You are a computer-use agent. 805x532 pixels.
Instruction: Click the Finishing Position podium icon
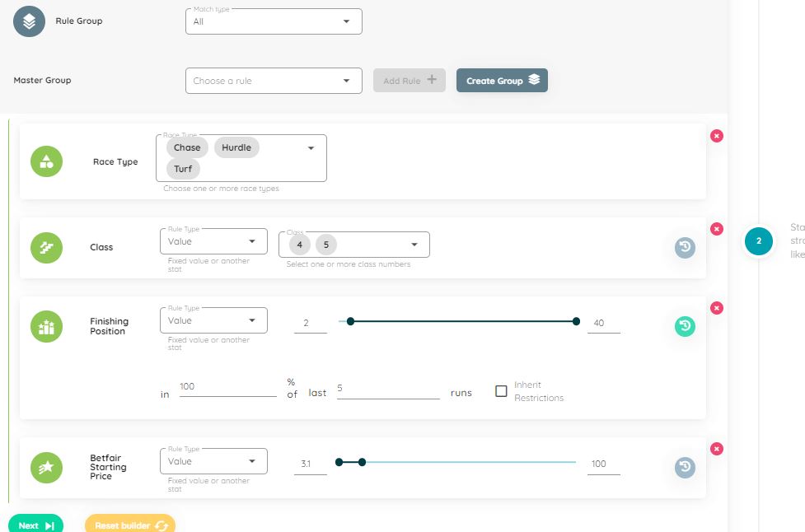[46, 326]
